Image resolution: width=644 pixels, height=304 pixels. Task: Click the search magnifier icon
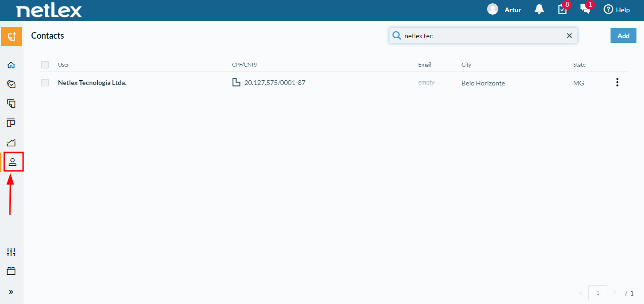tap(397, 35)
